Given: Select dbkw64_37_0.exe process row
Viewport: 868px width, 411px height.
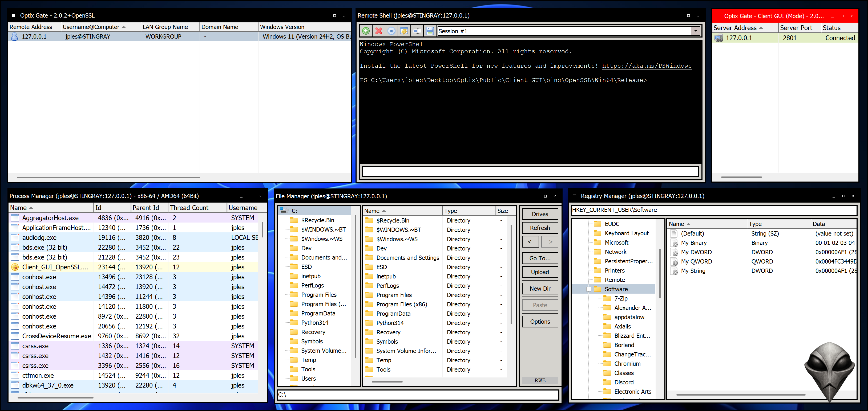Looking at the screenshot, I should [x=134, y=385].
